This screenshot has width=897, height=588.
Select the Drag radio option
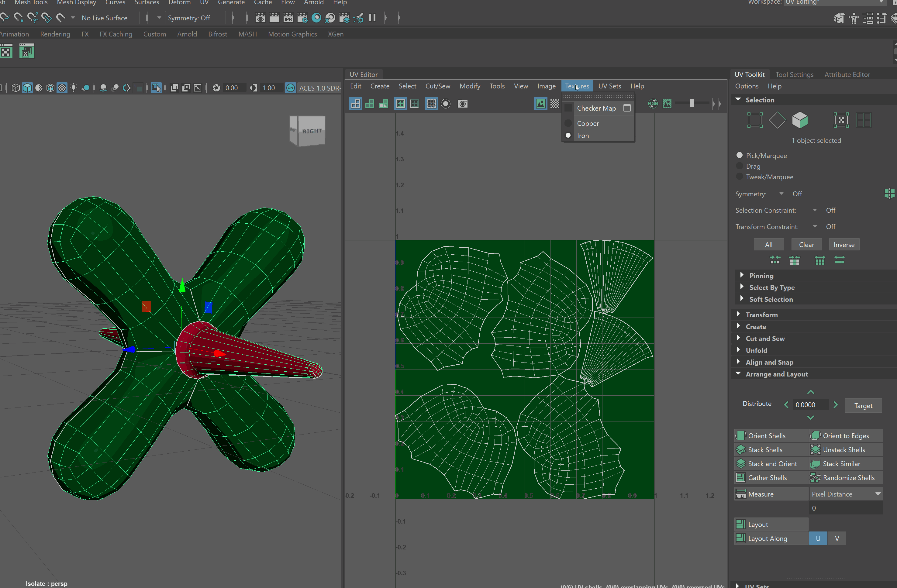(x=740, y=166)
